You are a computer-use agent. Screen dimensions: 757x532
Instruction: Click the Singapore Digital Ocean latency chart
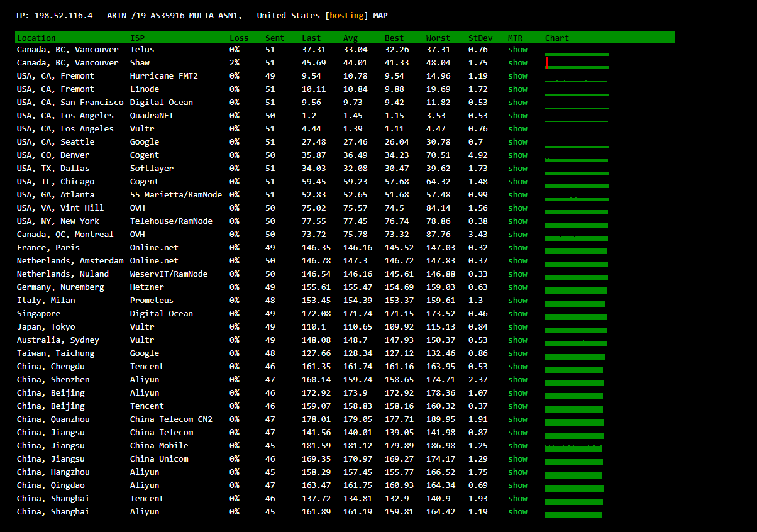(x=576, y=316)
